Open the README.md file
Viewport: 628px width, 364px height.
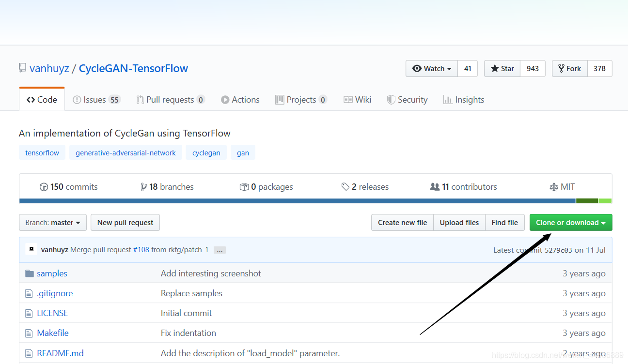click(61, 353)
